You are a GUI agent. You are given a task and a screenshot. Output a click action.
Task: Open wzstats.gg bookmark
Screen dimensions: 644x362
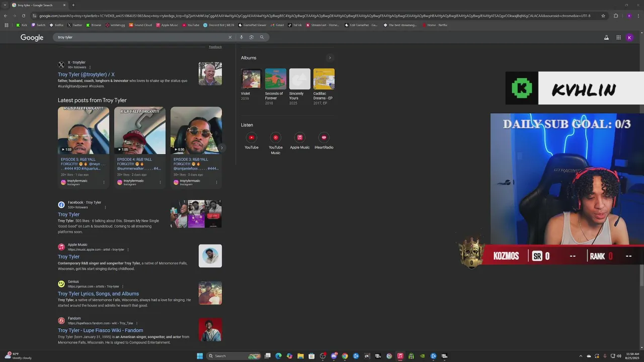pyautogui.click(x=115, y=25)
